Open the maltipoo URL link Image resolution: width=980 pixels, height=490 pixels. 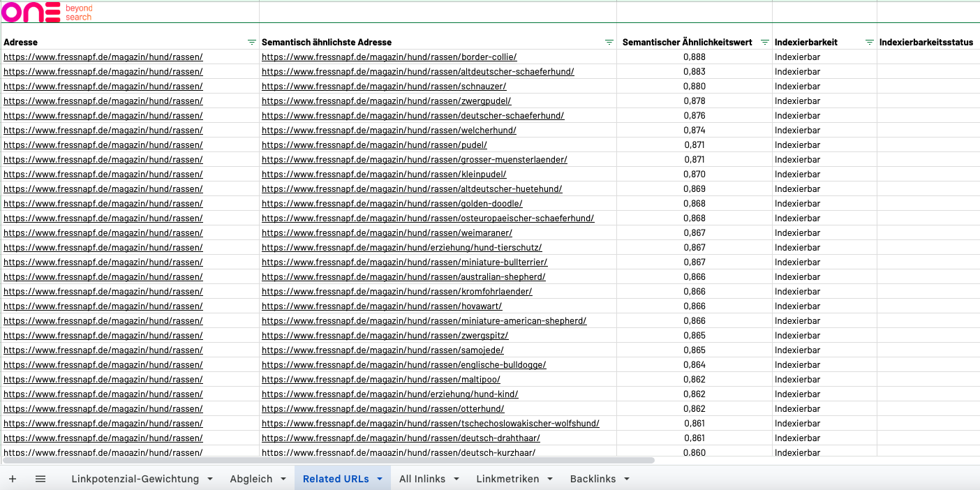coord(381,380)
